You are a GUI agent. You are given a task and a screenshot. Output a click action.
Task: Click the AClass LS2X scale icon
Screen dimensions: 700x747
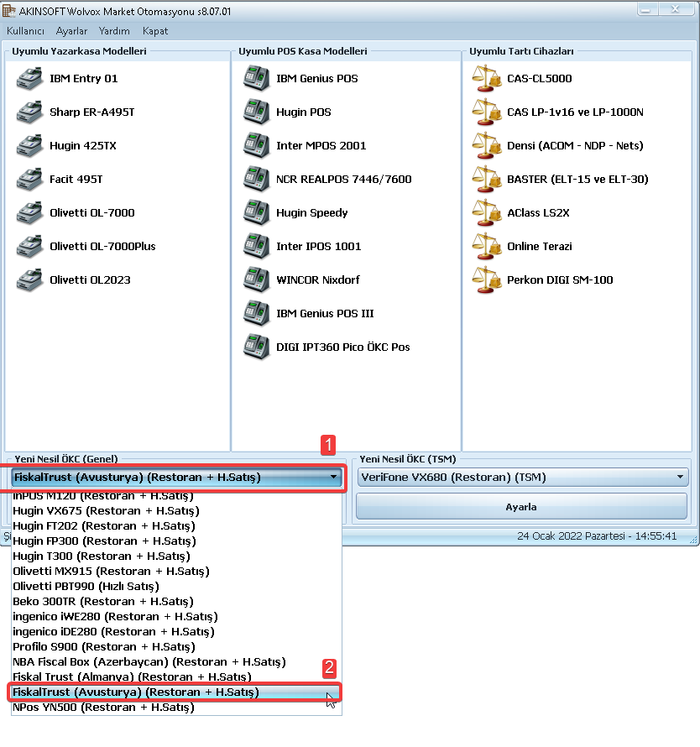click(487, 213)
